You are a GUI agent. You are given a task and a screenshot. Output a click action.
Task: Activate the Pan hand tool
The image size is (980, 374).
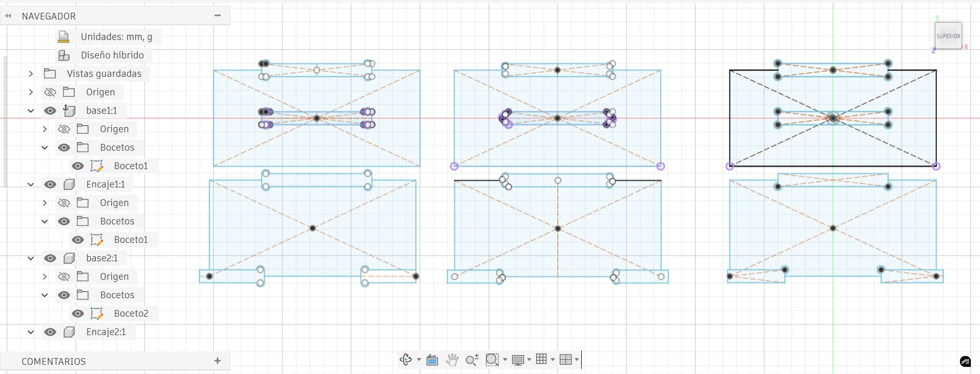452,360
